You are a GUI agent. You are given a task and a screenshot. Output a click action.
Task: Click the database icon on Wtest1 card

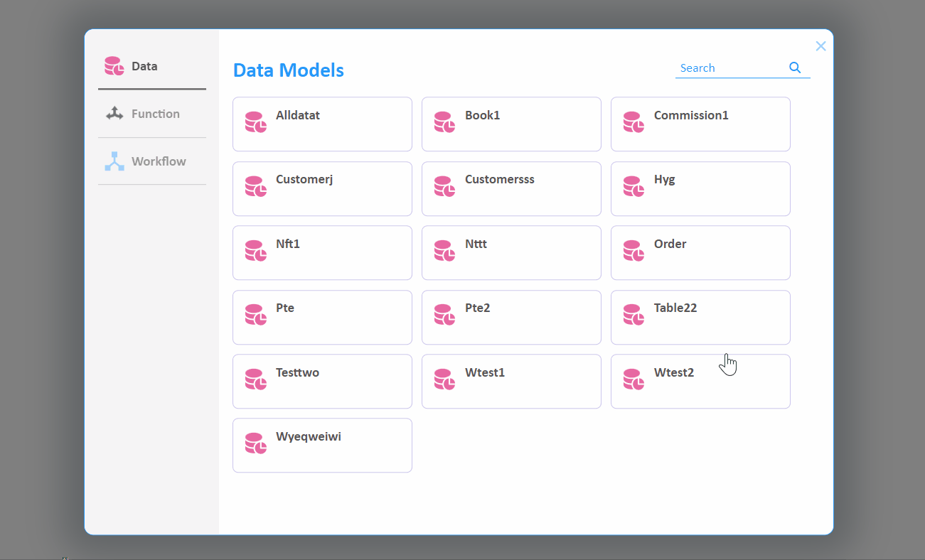(445, 379)
